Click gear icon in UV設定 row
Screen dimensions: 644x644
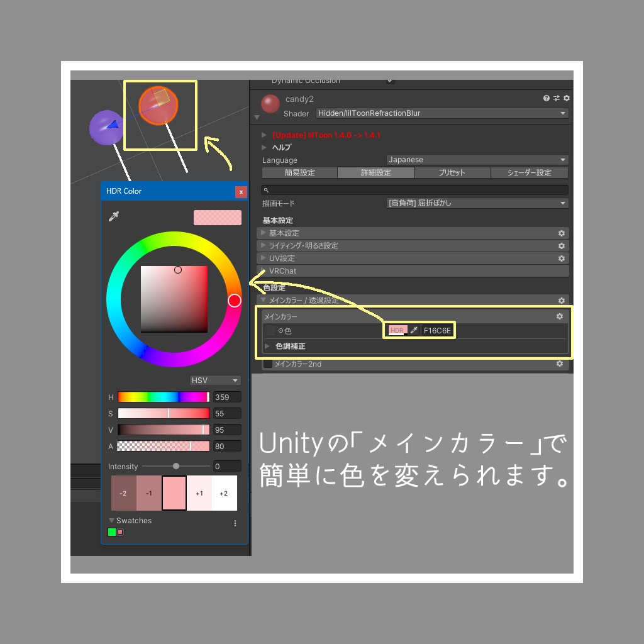tap(562, 258)
